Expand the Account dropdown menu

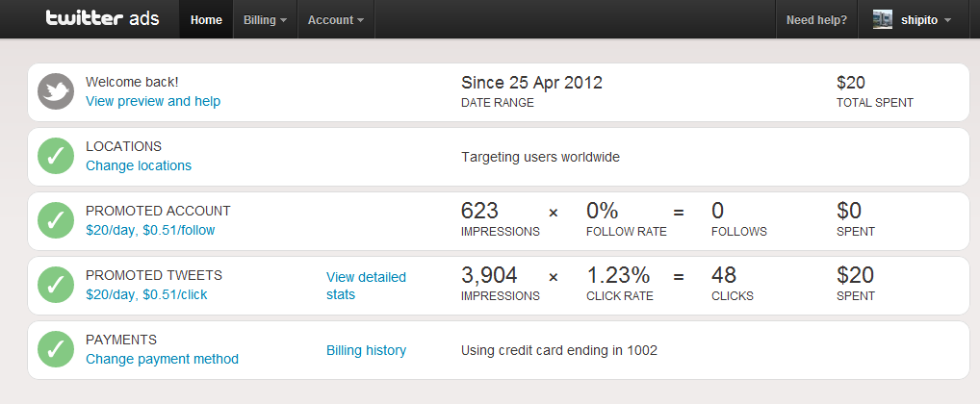coord(336,20)
